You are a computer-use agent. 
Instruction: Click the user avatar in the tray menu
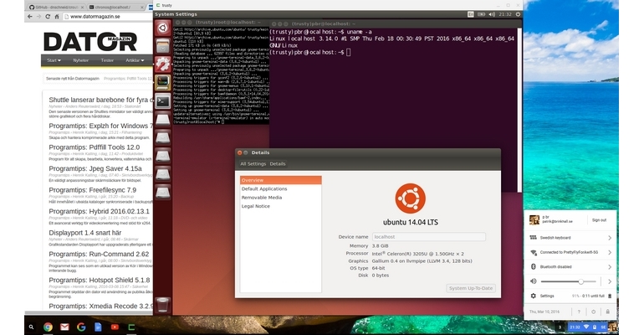click(x=534, y=220)
